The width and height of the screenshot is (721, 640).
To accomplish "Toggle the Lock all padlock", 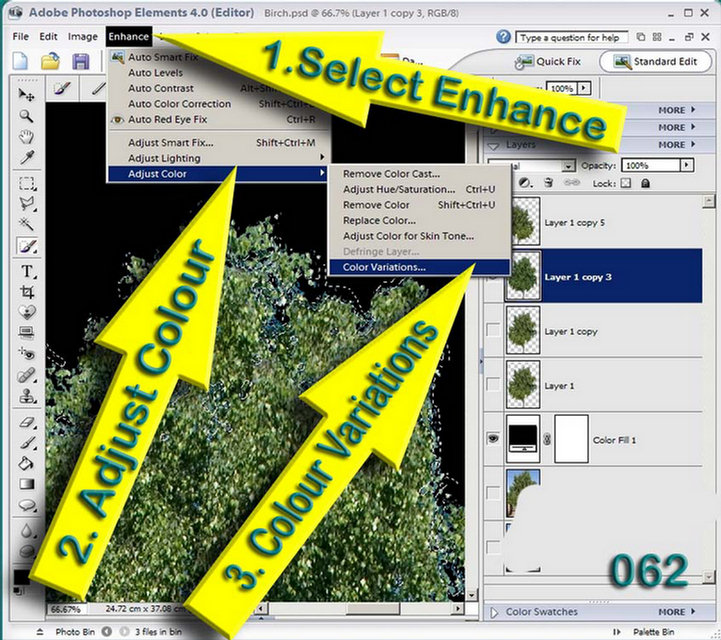I will 645,183.
